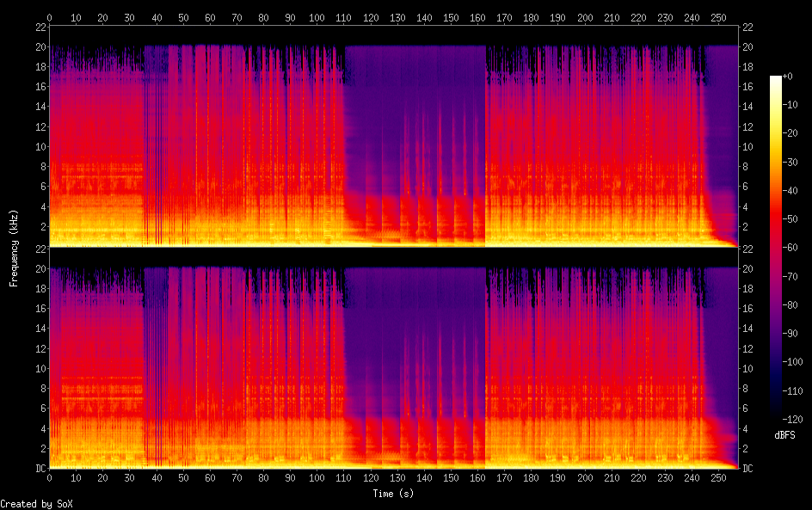Click the "DC" label at the bottom-right of the lower channel

coord(747,468)
